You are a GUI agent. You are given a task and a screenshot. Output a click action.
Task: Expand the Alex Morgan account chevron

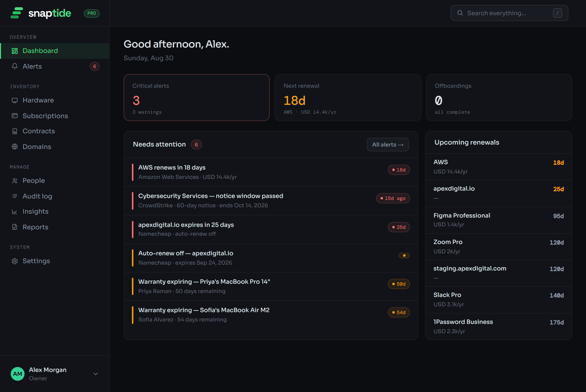point(96,374)
